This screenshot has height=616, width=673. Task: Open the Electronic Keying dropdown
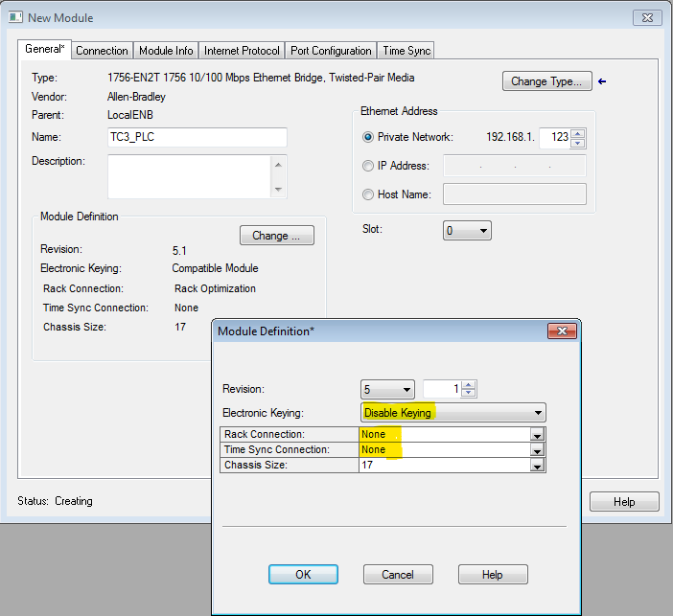pos(453,413)
